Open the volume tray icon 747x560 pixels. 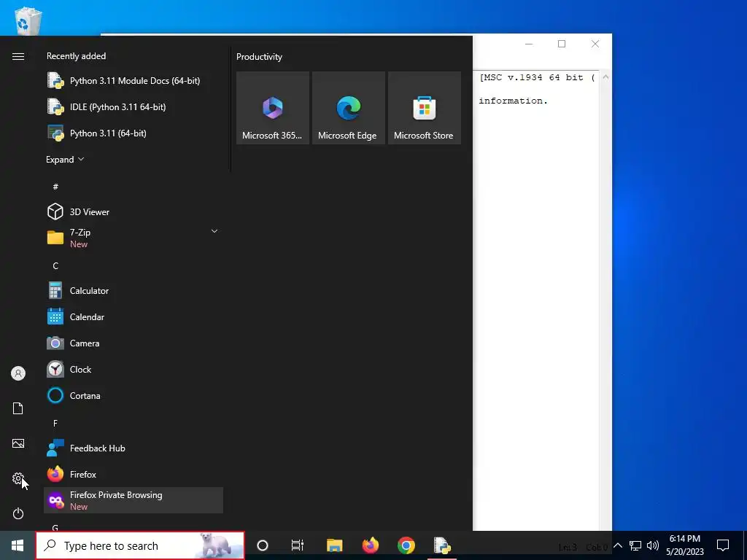[x=653, y=545]
